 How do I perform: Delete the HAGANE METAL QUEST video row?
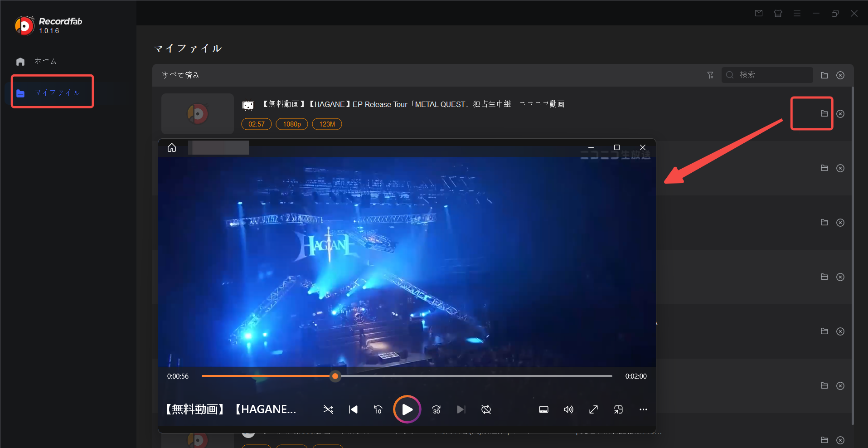coord(840,114)
